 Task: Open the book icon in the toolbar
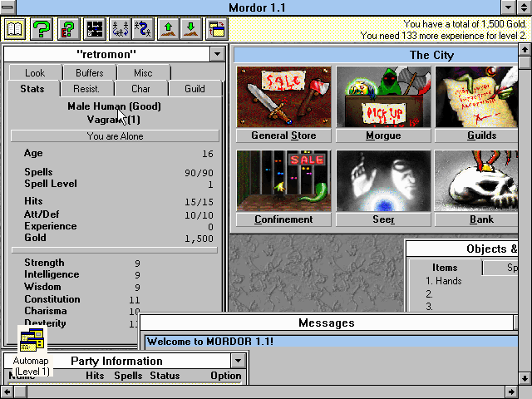point(15,29)
